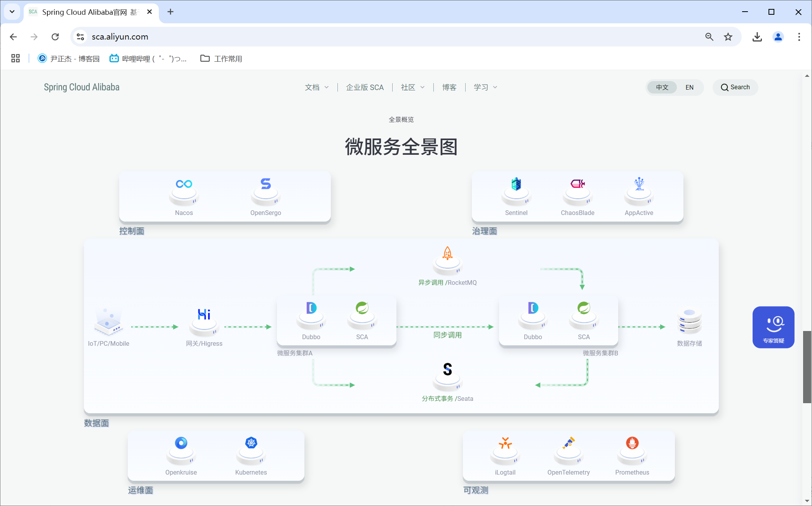Click the Prometheus flame icon

(632, 443)
